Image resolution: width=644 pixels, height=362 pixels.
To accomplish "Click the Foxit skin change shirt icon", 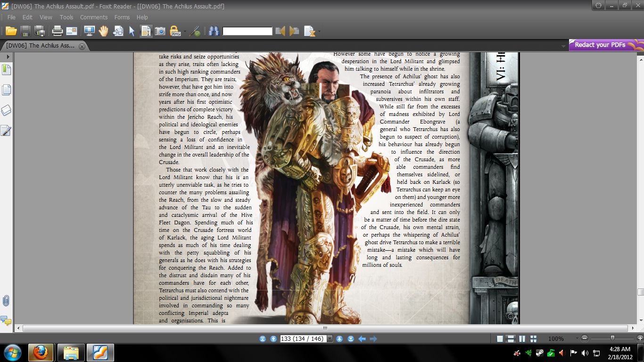I will pyautogui.click(x=598, y=6).
